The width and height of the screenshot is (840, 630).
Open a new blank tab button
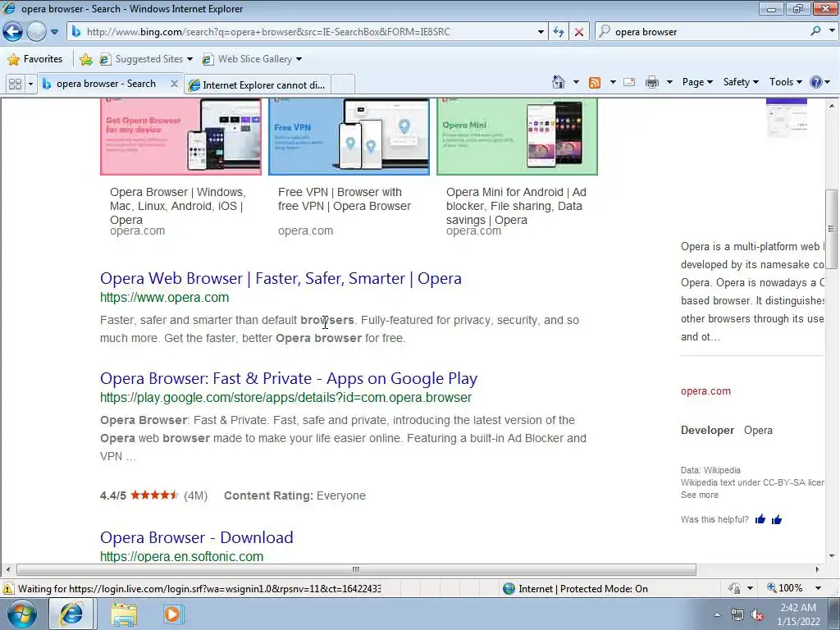point(343,84)
